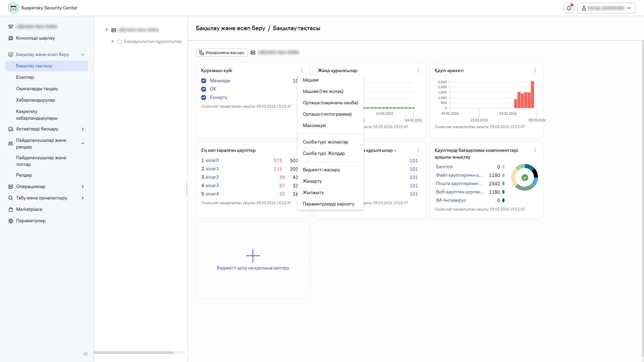Click the Kaspersky Security Center logo

pyautogui.click(x=13, y=8)
